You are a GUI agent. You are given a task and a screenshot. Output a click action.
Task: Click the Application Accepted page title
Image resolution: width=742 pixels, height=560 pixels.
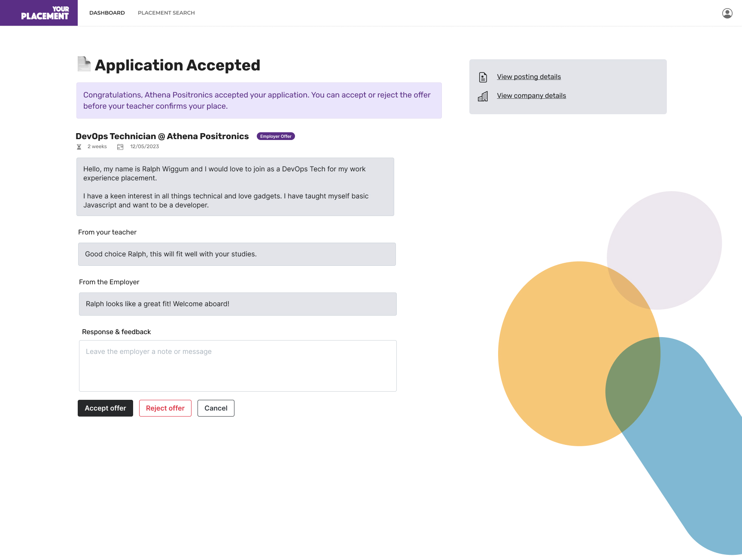tap(177, 65)
